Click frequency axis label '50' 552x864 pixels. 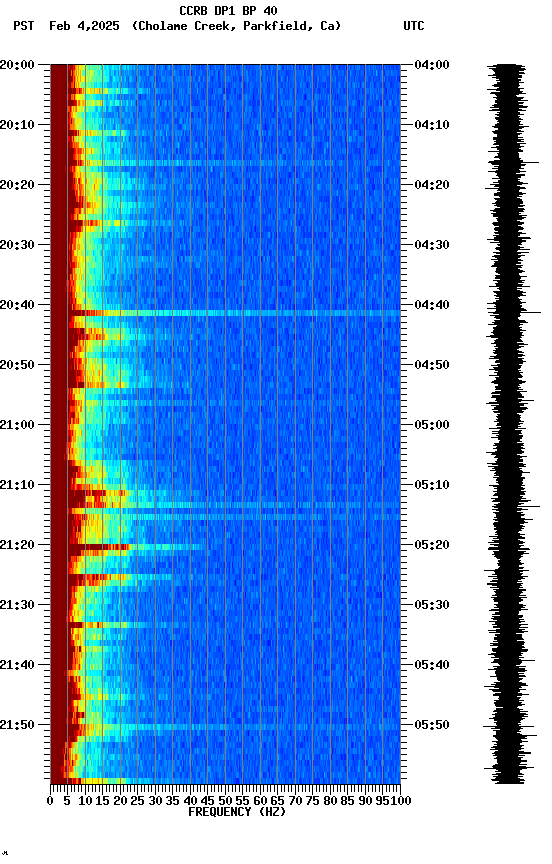point(225,801)
